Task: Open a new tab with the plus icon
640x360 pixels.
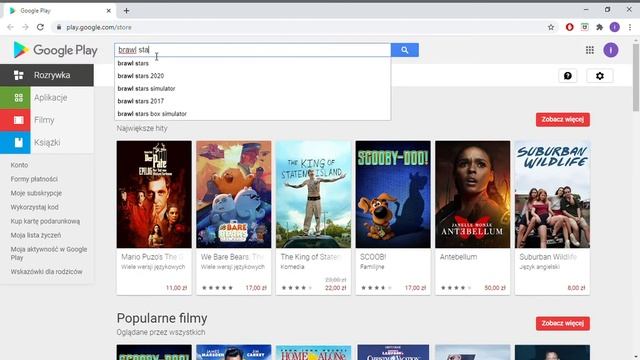Action: tap(127, 11)
